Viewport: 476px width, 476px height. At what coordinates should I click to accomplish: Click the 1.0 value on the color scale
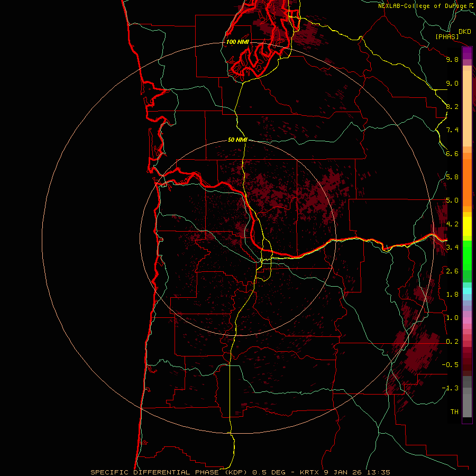tap(452, 318)
